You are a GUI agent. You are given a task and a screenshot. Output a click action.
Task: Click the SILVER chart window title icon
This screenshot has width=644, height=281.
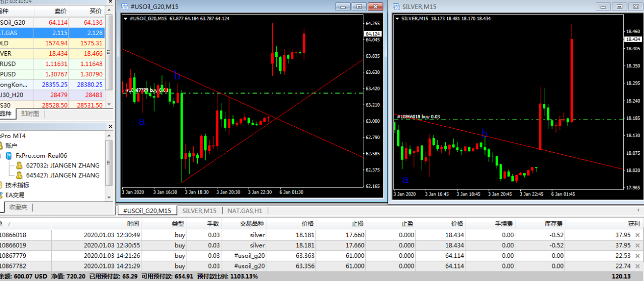pos(396,7)
